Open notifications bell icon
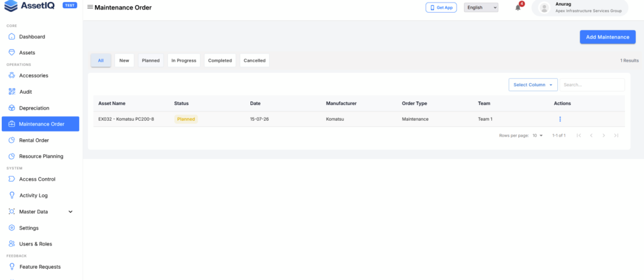Screen dimensions: 644x280 518,8
